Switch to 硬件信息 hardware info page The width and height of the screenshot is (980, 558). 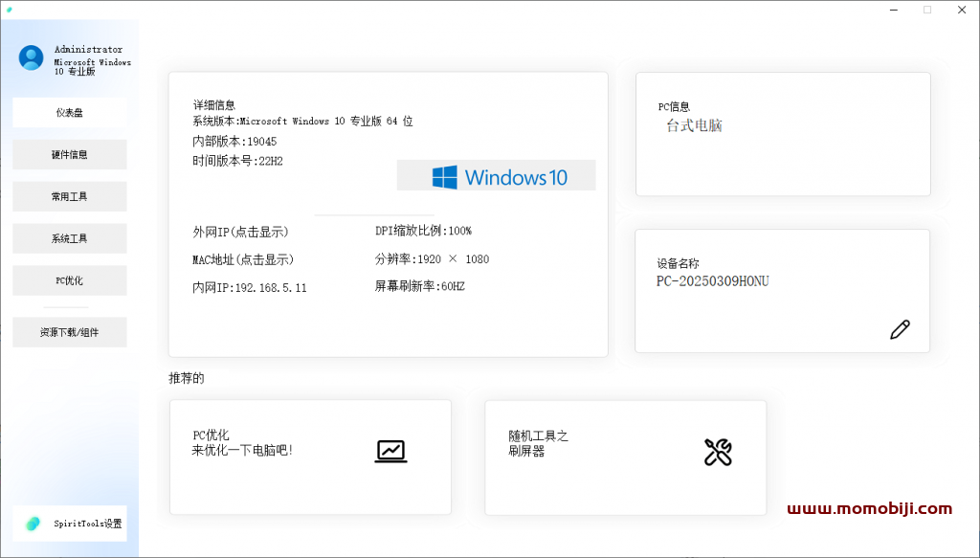click(x=69, y=154)
